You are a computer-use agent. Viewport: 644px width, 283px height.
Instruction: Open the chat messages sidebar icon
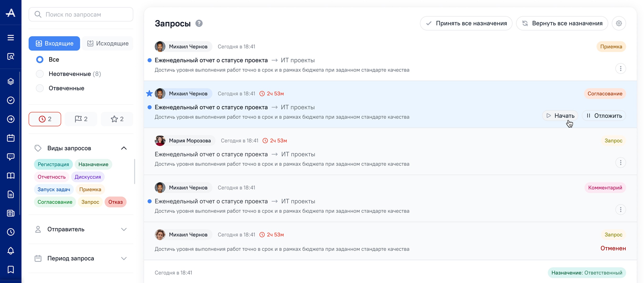10,157
